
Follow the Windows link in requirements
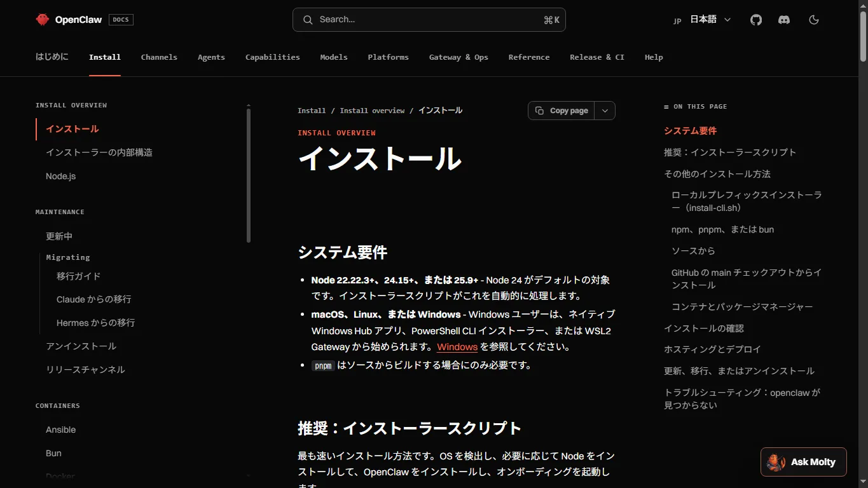pos(457,347)
